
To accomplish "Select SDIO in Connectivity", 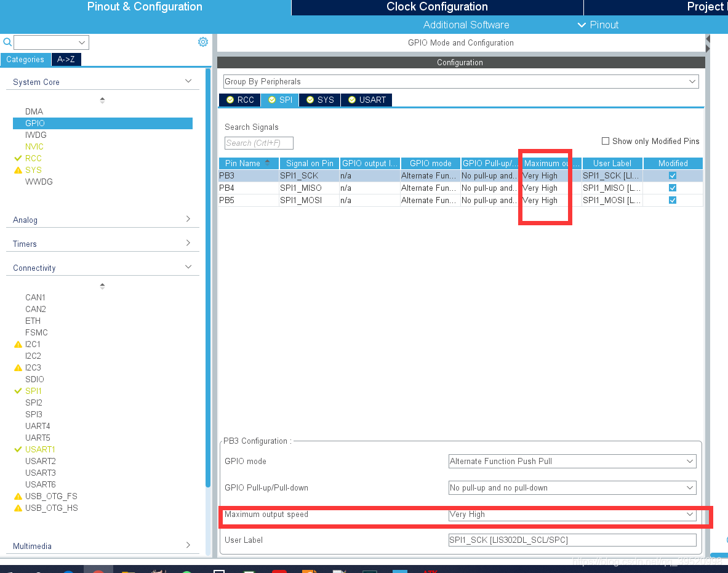I will point(35,379).
